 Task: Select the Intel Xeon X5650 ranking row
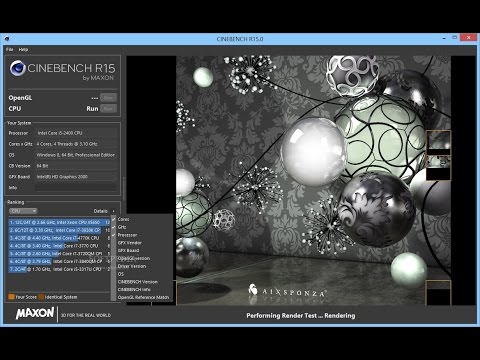point(59,222)
